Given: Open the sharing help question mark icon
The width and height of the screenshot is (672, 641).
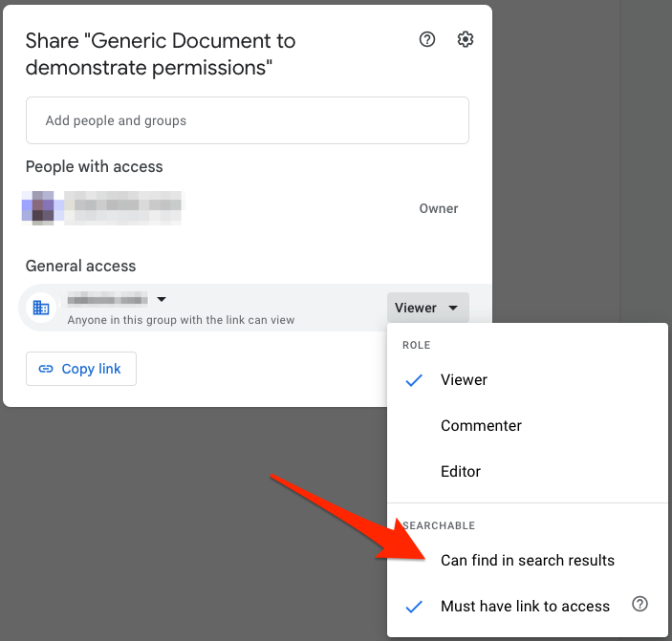Looking at the screenshot, I should [427, 39].
